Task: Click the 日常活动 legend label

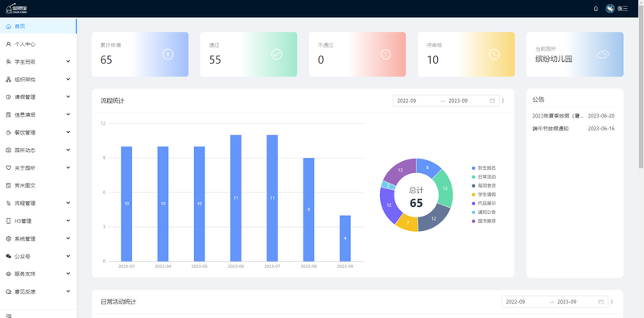Action: click(x=487, y=176)
